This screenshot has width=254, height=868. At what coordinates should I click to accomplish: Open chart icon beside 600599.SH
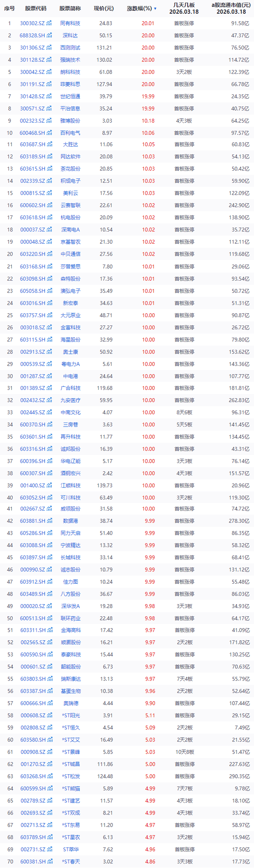[x=49, y=788]
